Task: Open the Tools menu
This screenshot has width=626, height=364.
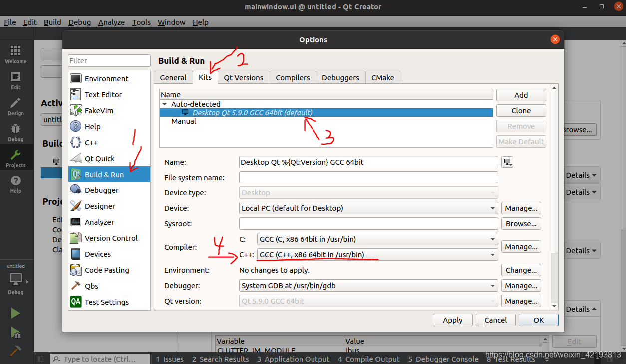Action: pos(141,22)
